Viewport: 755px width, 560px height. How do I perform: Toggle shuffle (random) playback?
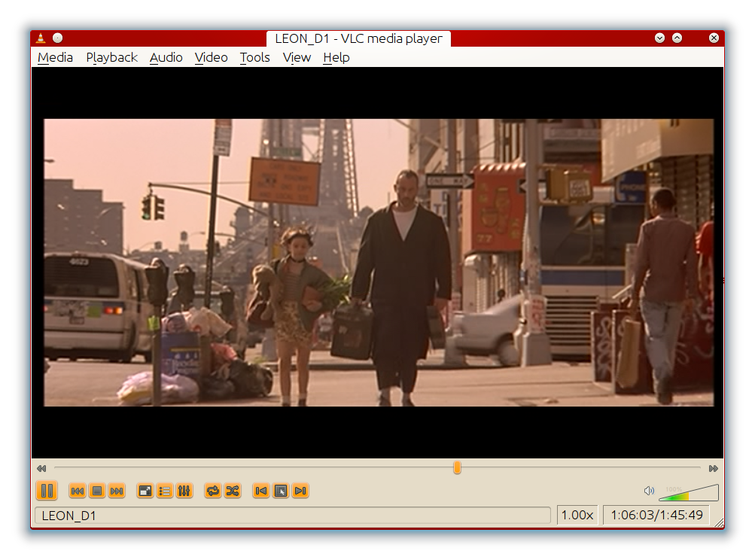tap(233, 491)
